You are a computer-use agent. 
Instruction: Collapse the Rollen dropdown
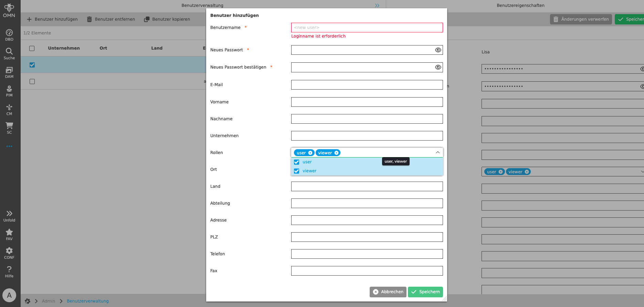tap(438, 152)
